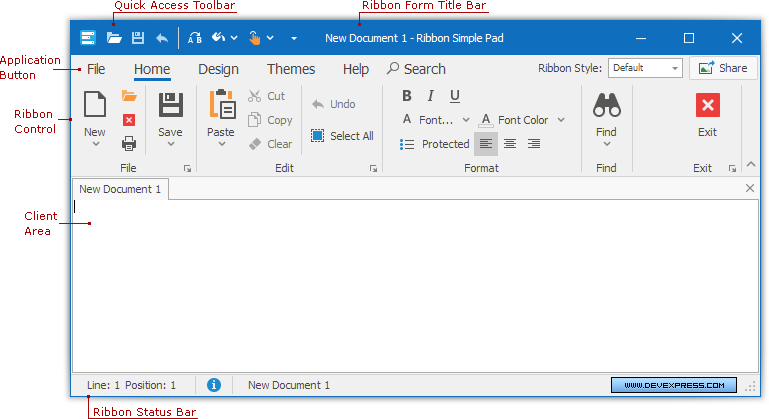The height and width of the screenshot is (419, 769).
Task: Expand the Find button dropdown arrow
Action: (607, 144)
